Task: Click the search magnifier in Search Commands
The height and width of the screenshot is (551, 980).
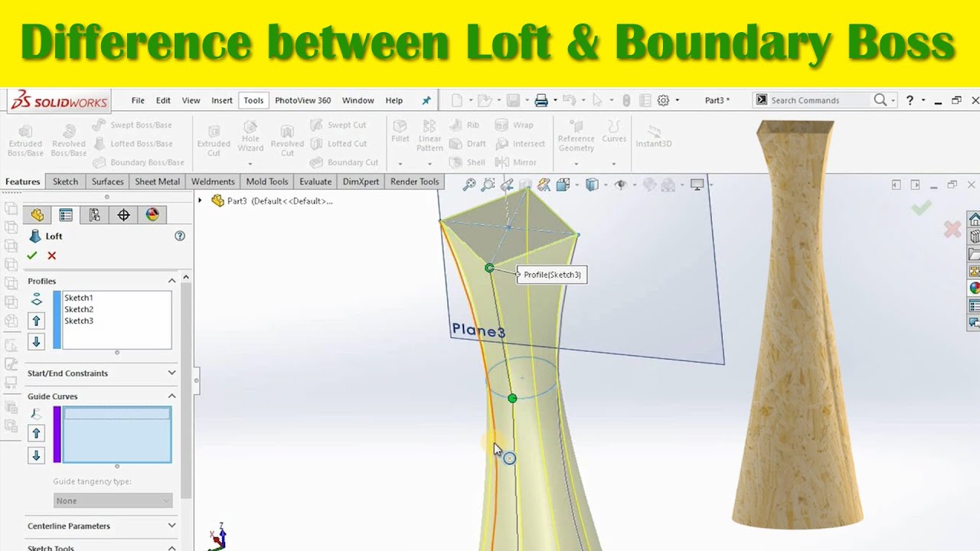Action: pyautogui.click(x=880, y=100)
